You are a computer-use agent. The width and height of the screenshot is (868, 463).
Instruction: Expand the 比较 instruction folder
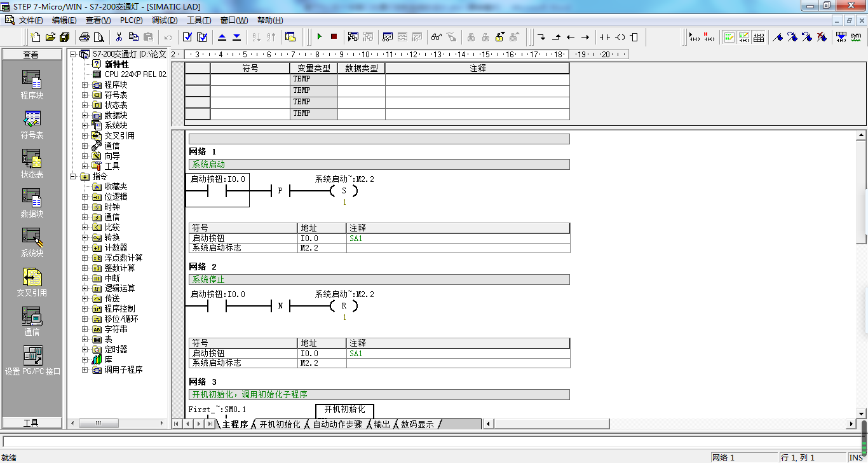coord(85,227)
